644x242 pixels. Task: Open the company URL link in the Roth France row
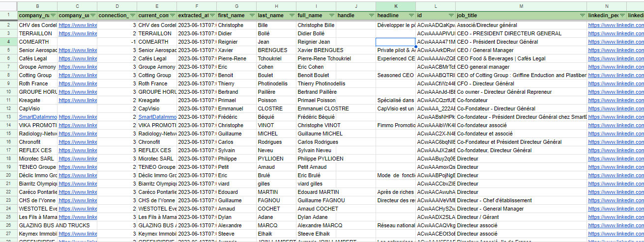click(x=78, y=83)
